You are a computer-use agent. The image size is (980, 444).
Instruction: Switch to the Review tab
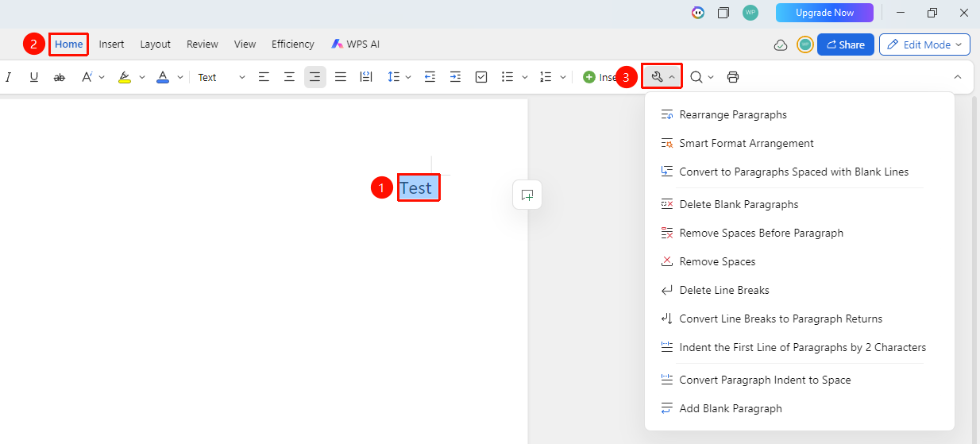point(203,44)
